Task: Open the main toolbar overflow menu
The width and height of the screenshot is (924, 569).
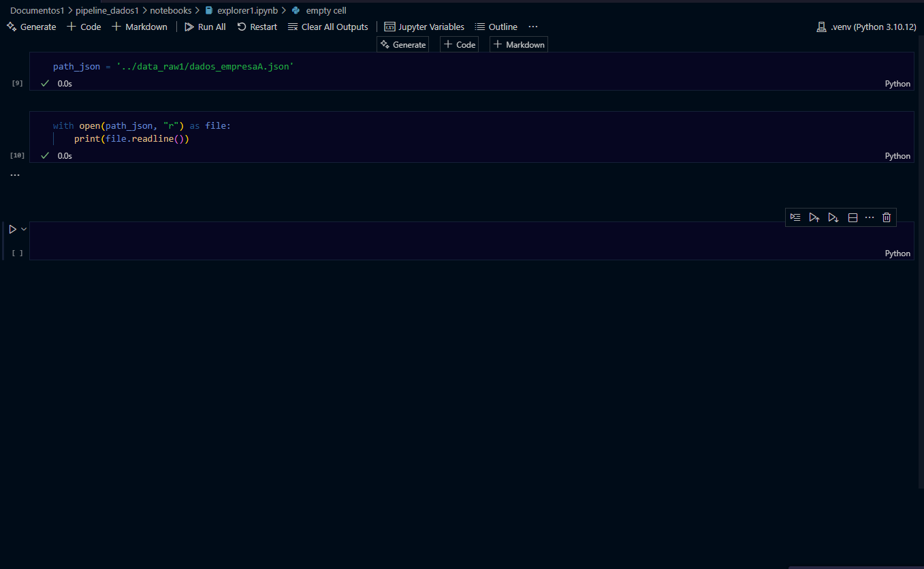Action: coord(533,27)
